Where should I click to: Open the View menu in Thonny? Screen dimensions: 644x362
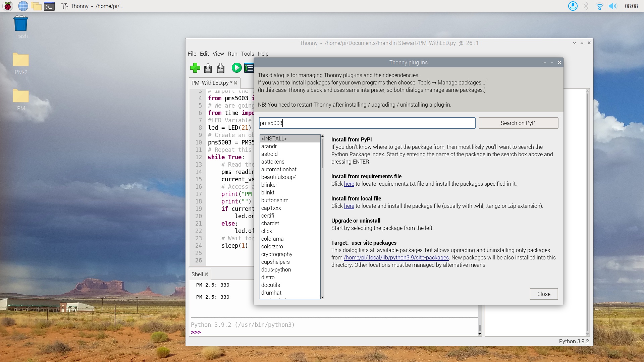coord(218,54)
